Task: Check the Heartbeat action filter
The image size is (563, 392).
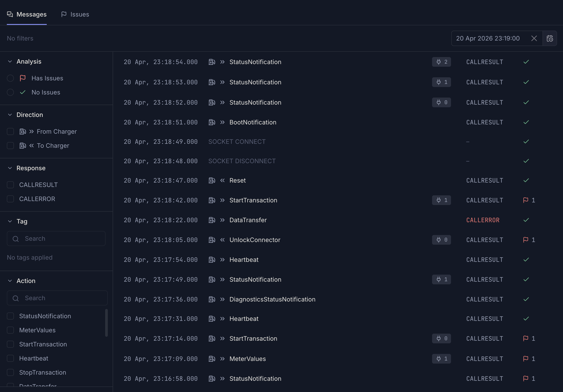Action: tap(10, 359)
